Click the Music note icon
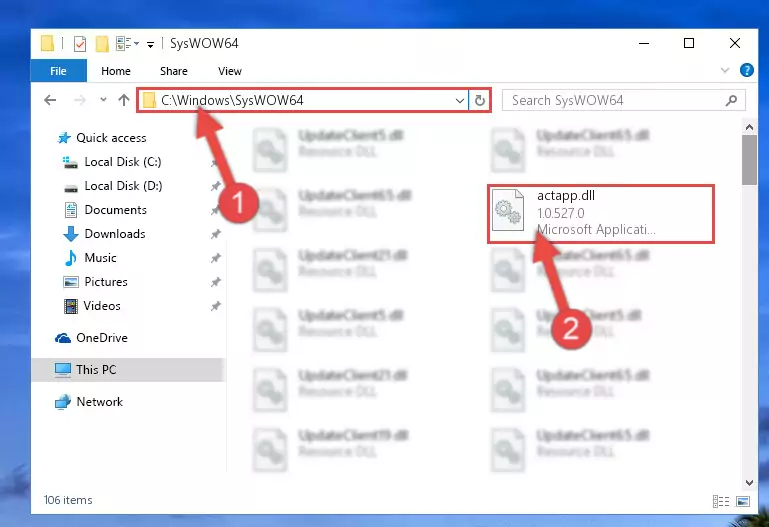The width and height of the screenshot is (769, 527). (x=71, y=258)
